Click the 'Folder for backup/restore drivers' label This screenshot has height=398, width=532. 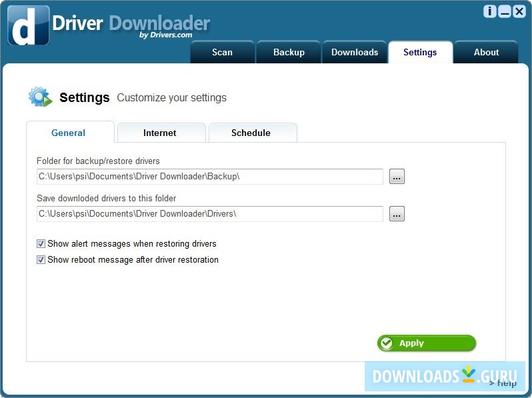click(98, 161)
